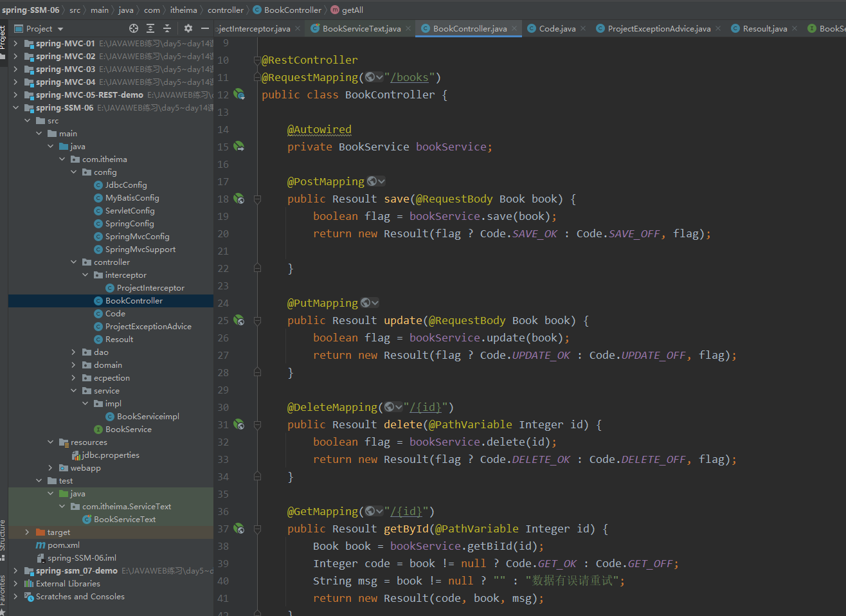846x616 pixels.
Task: Open Project panel gear settings
Action: [188, 28]
